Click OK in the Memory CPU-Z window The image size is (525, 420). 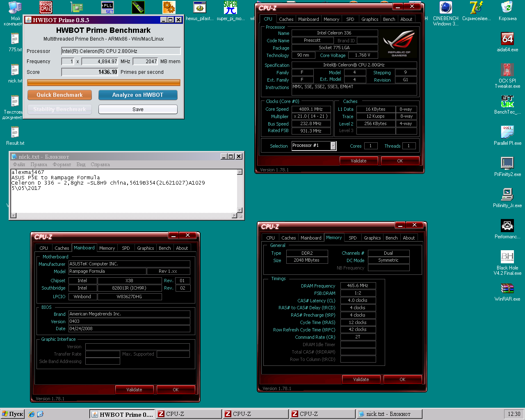tap(402, 379)
